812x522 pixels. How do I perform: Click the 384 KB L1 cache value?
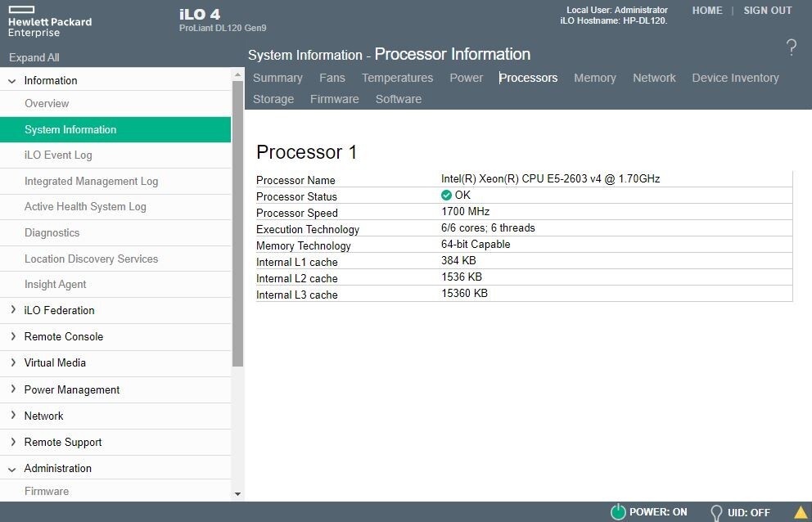458,260
